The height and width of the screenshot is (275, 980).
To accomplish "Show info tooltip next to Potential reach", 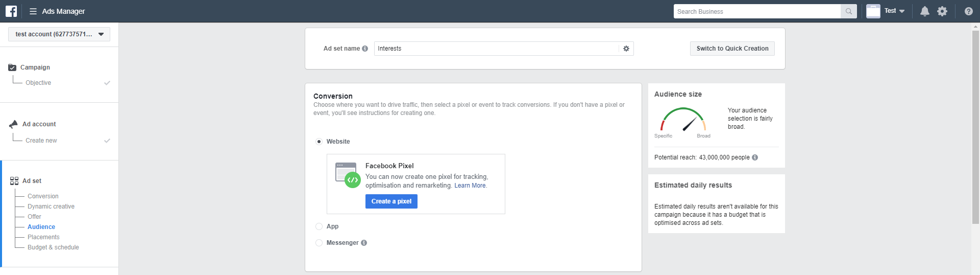I will click(x=755, y=157).
